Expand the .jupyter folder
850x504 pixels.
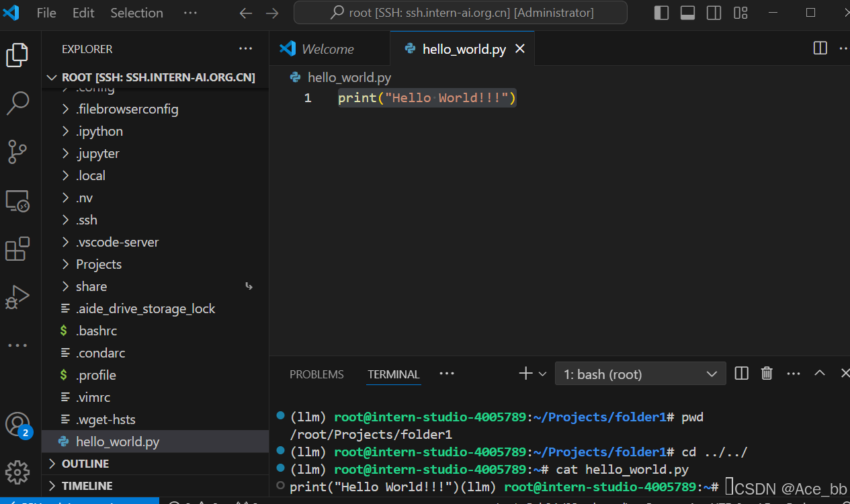[155, 153]
